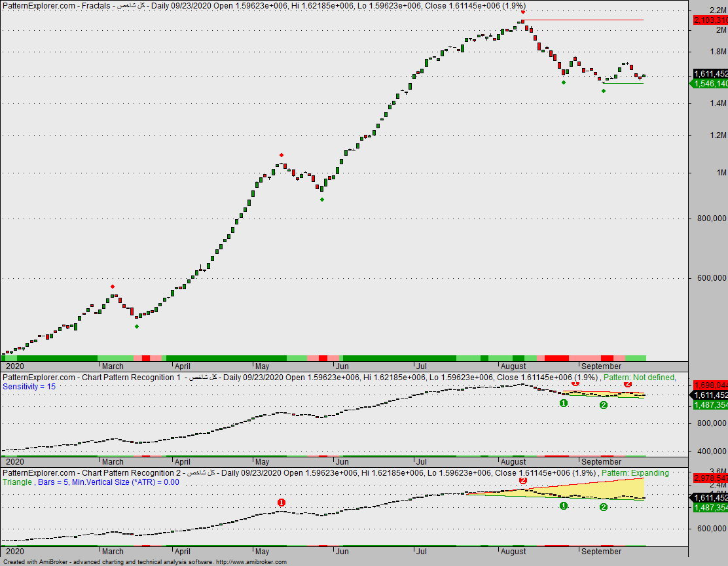Select the red fractal marker above May peak
Viewport: 728px width, 566px height.
[x=282, y=155]
